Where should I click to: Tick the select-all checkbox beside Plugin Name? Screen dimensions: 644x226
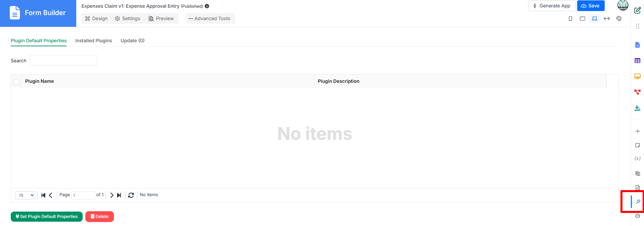16,82
